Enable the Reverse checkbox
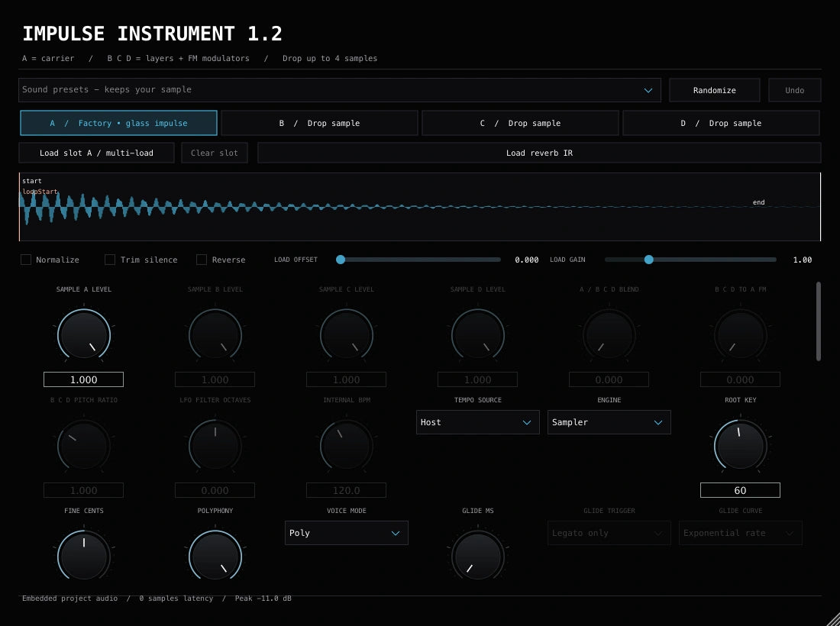Viewport: 840px width, 626px height. (x=202, y=260)
